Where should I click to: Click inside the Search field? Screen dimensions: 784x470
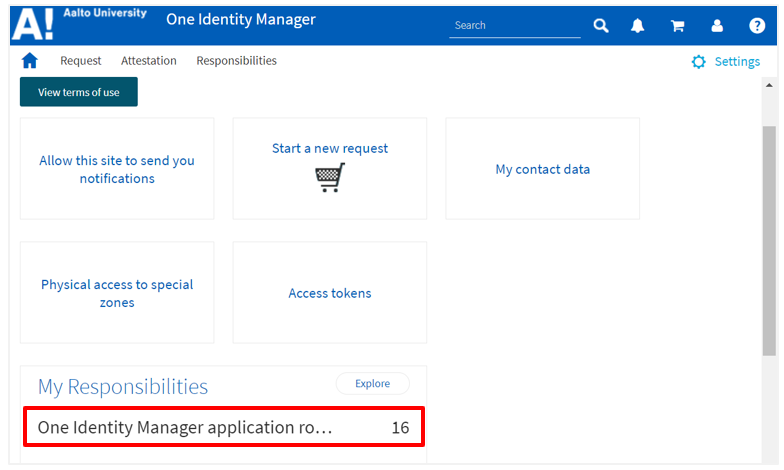coord(514,26)
